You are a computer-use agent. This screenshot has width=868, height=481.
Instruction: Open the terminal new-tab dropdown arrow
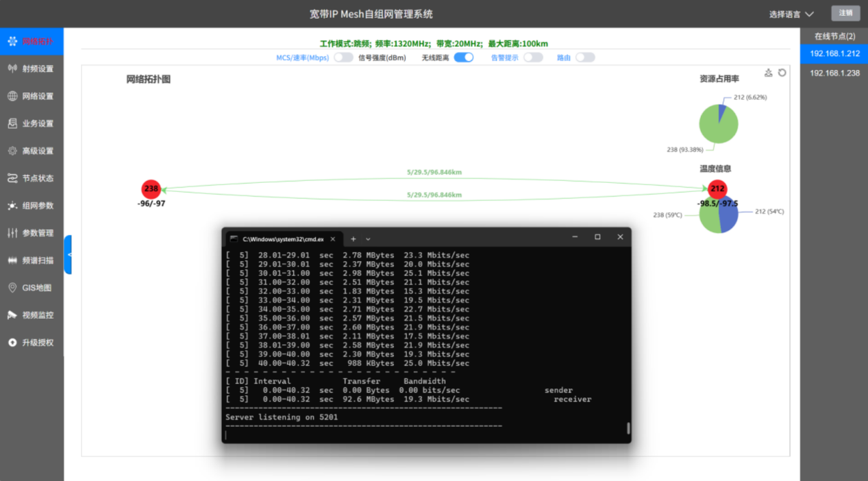click(368, 239)
